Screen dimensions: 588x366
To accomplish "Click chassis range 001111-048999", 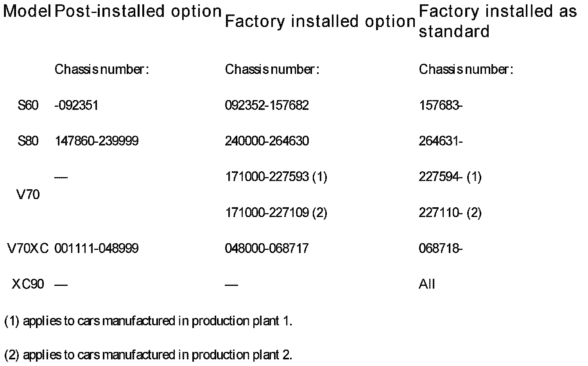I will point(97,248).
